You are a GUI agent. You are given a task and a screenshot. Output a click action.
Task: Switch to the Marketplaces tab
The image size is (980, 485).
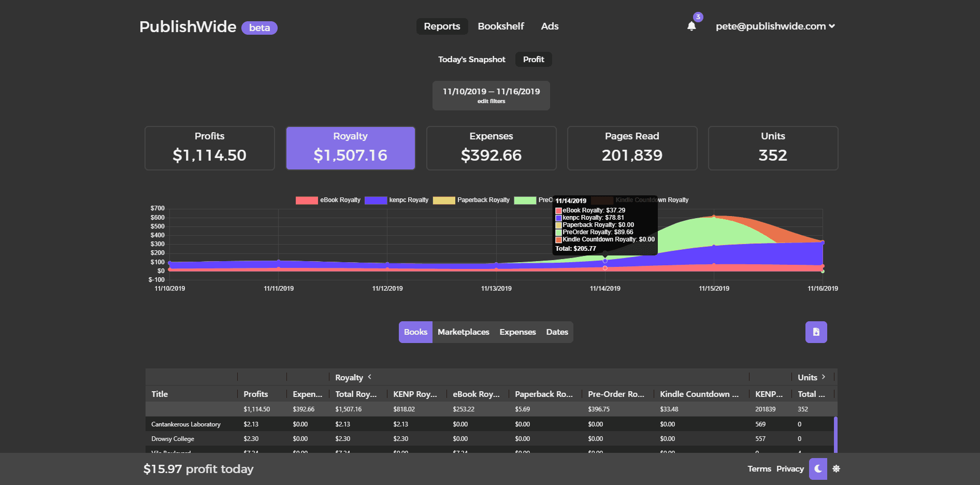coord(463,332)
